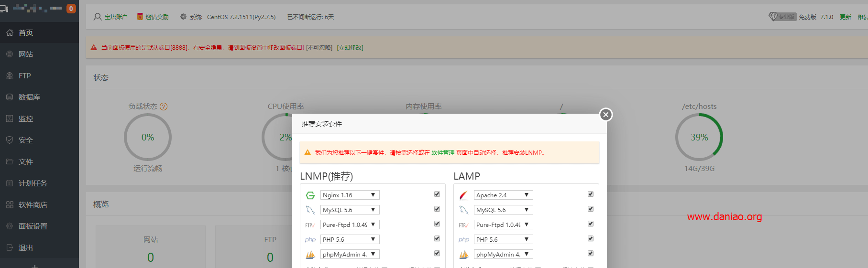Click [立即修改] link in warning

tap(350, 48)
